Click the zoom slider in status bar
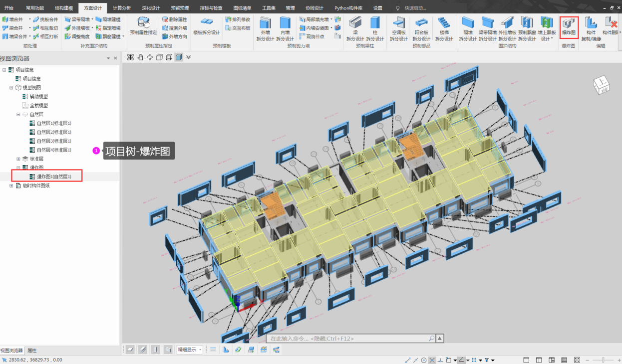The image size is (622, 364). [x=603, y=360]
